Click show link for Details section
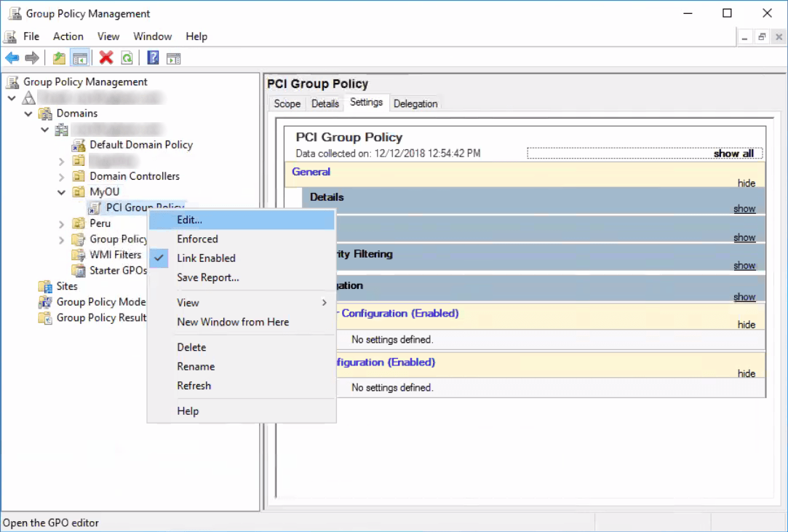The width and height of the screenshot is (788, 532). pos(744,209)
